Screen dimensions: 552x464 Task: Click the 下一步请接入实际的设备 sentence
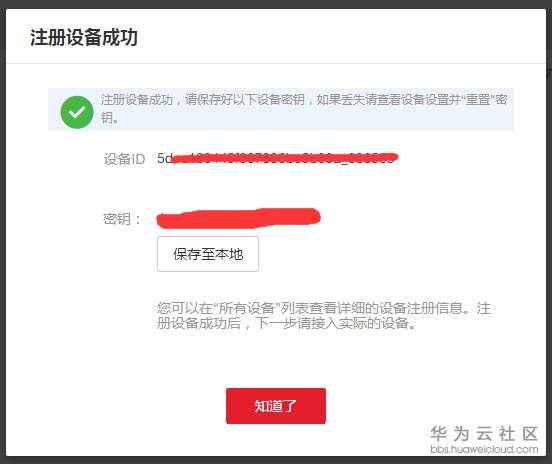click(x=332, y=323)
